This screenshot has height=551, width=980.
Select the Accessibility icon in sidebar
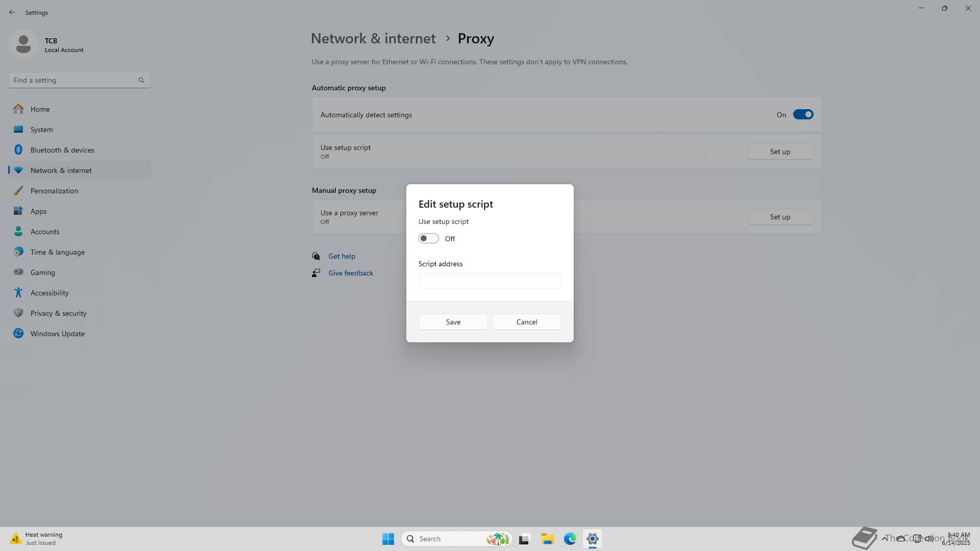click(x=18, y=293)
